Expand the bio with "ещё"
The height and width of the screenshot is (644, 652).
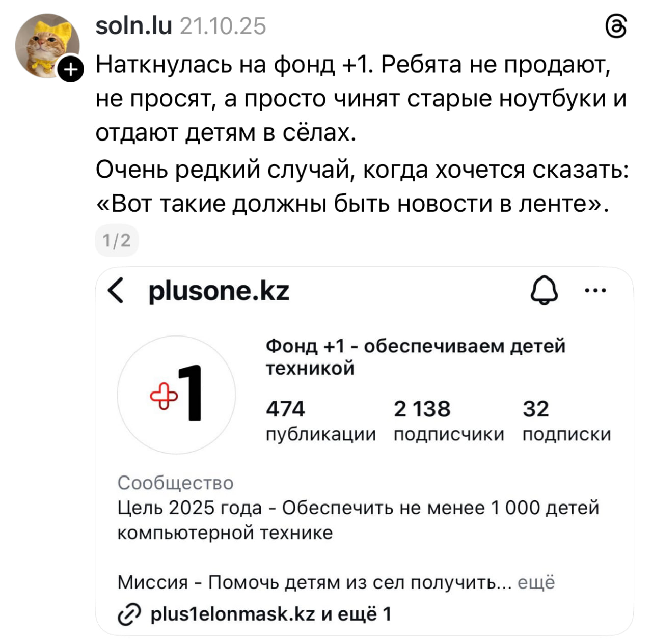click(x=536, y=582)
